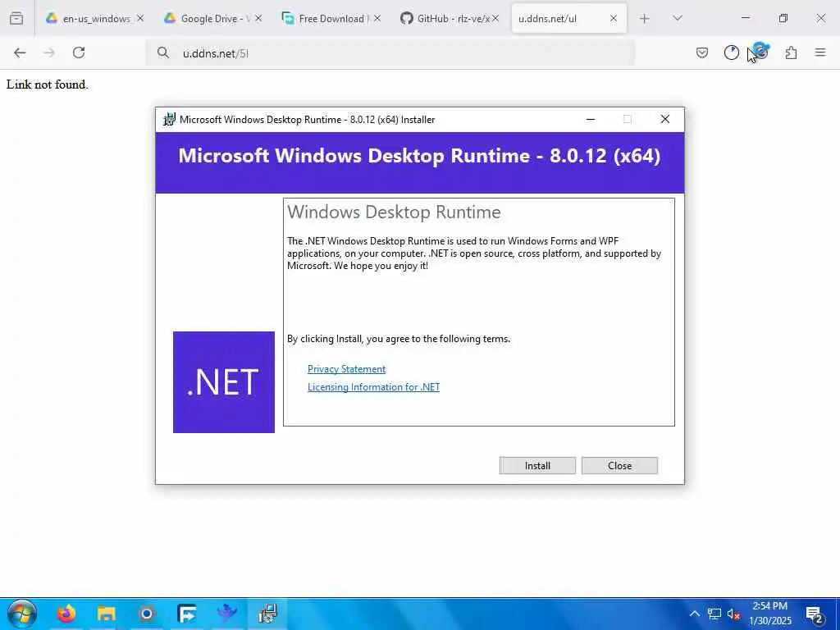Open the extensions puzzle icon
This screenshot has width=840, height=630.
point(791,52)
